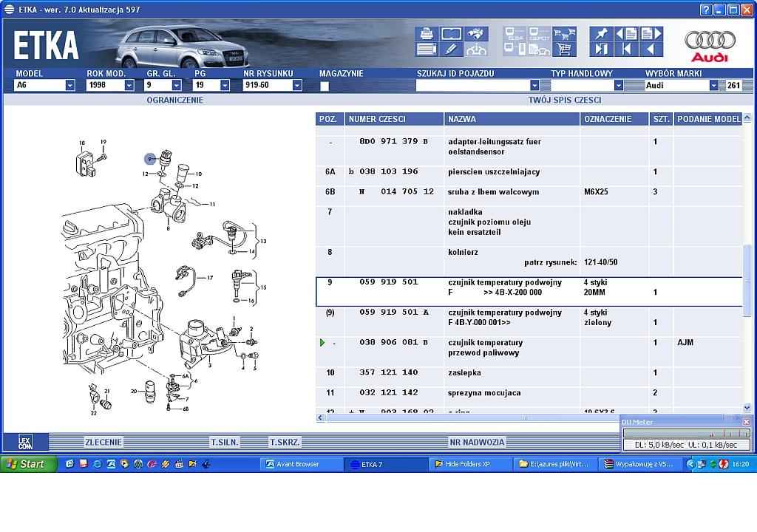Click the TWÓJ SPIS CZESCI tab label

564,100
